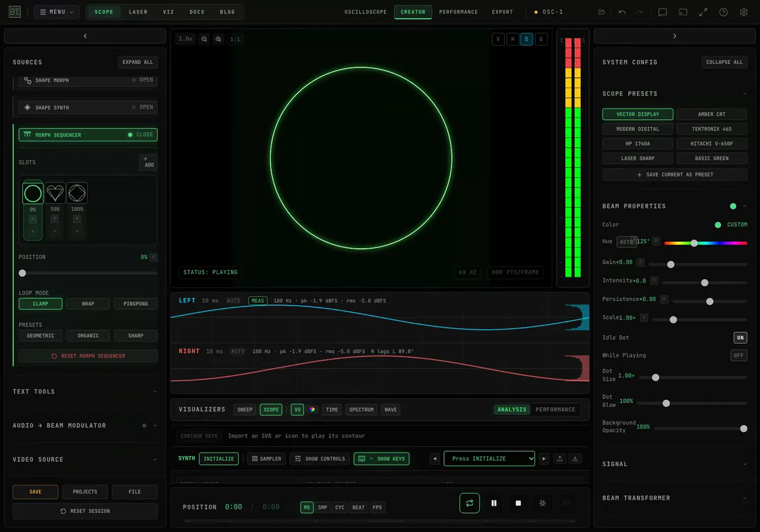Toggle Idle Dot ON switch
The image size is (760, 532).
[x=740, y=338]
